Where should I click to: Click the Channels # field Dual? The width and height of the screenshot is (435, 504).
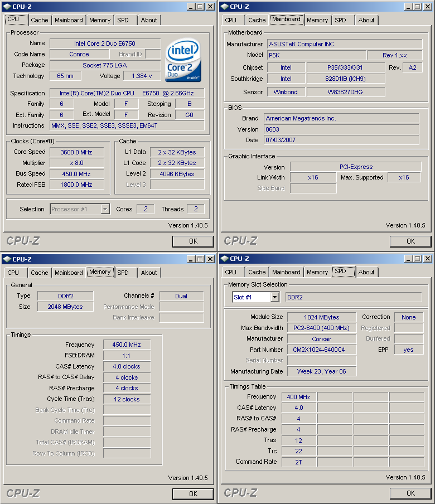tap(182, 296)
